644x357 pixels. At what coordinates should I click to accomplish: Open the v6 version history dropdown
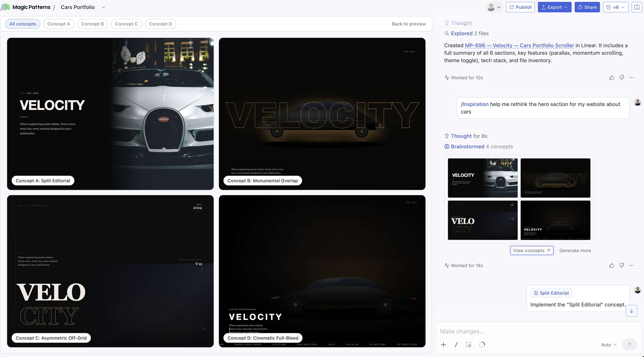[x=616, y=7]
